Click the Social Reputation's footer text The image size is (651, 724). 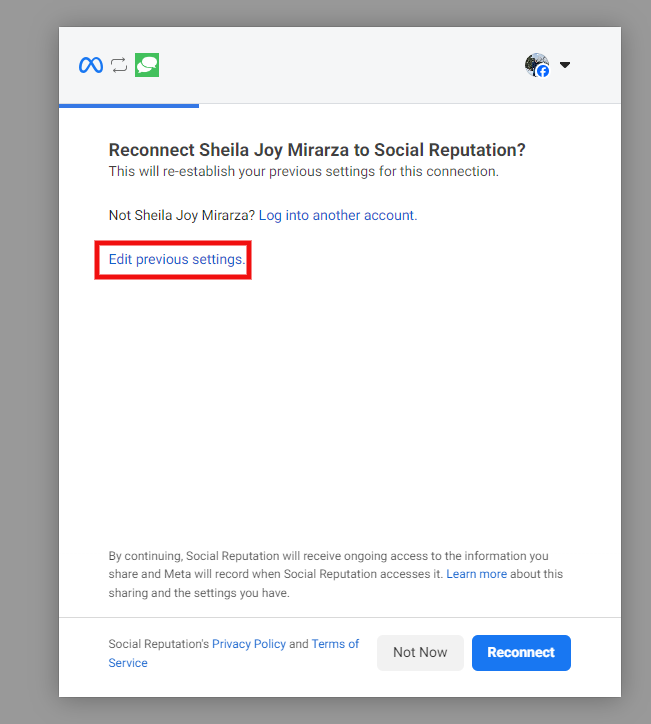(159, 644)
